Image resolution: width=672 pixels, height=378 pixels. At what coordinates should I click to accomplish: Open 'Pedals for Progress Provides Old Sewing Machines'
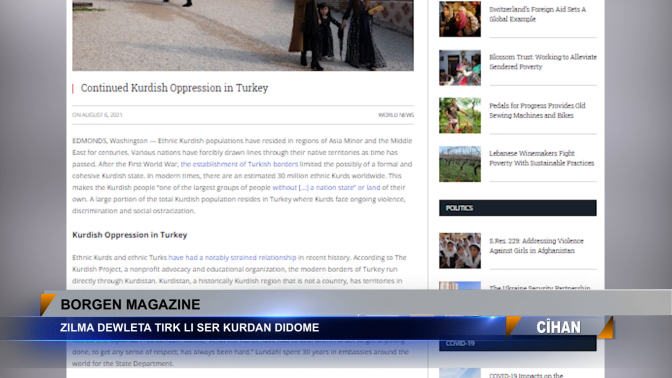coord(537,111)
